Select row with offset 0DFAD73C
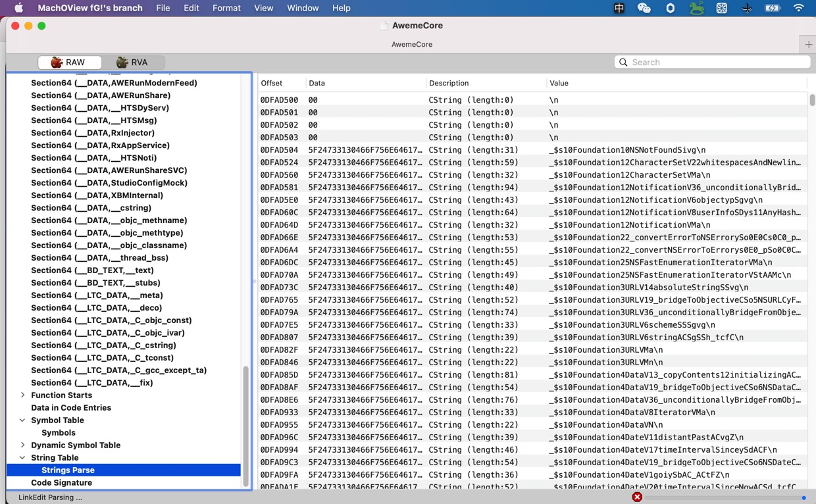816x504 pixels. pyautogui.click(x=532, y=288)
